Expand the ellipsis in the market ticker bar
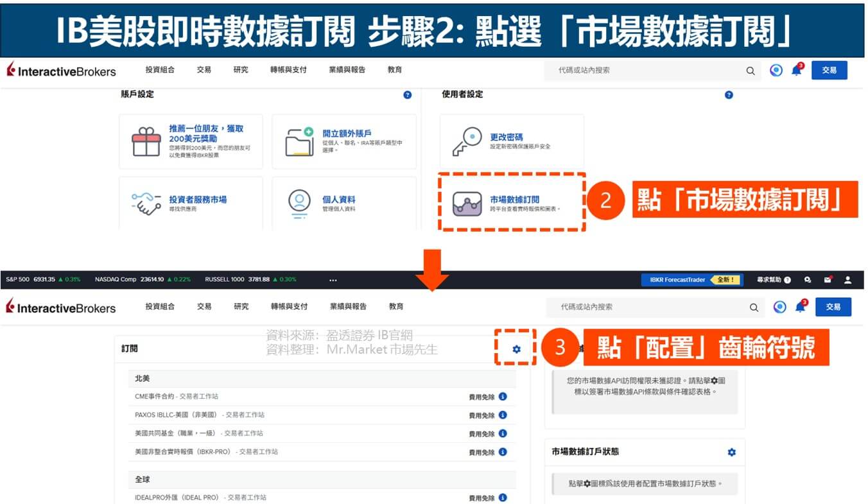Image resolution: width=868 pixels, height=504 pixels. click(x=333, y=279)
